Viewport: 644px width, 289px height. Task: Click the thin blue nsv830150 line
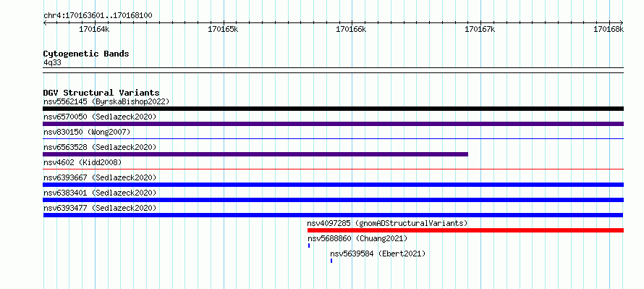pos(333,138)
